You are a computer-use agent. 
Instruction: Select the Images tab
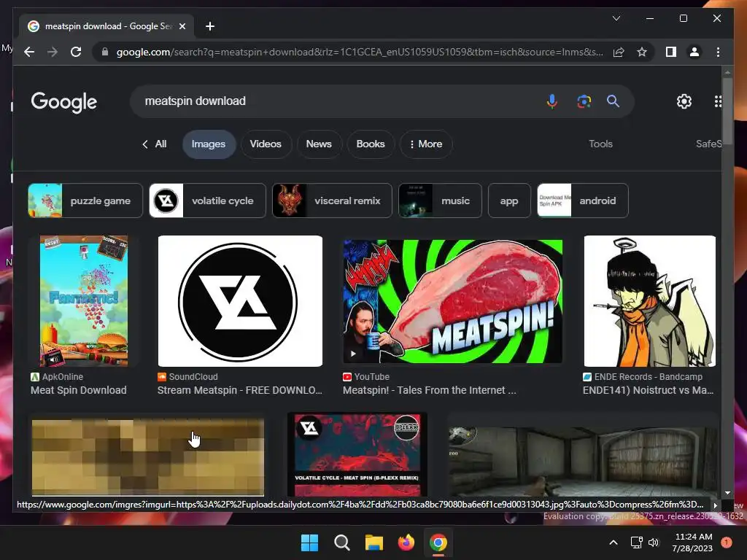tap(209, 144)
